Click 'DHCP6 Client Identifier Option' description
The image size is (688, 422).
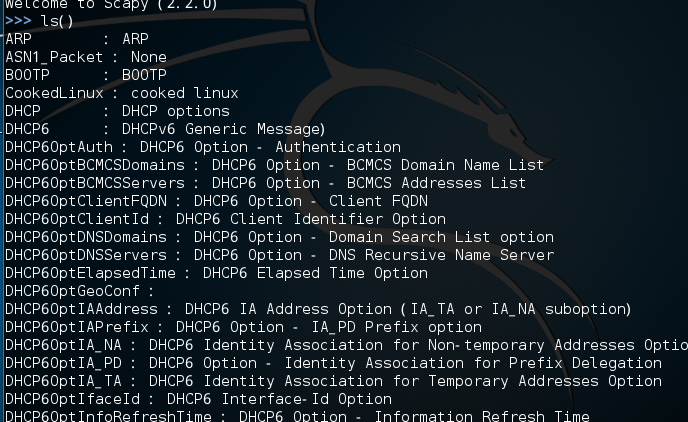coord(311,219)
